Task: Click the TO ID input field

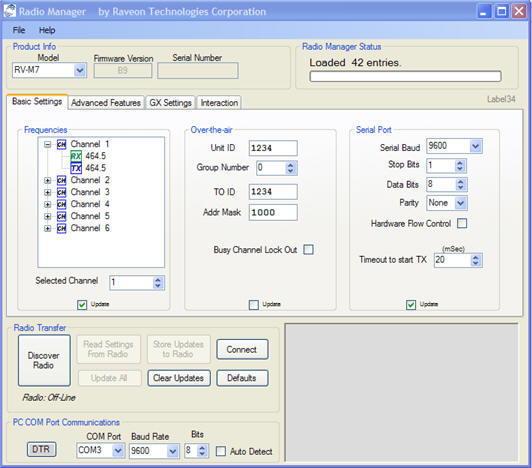Action: [273, 192]
